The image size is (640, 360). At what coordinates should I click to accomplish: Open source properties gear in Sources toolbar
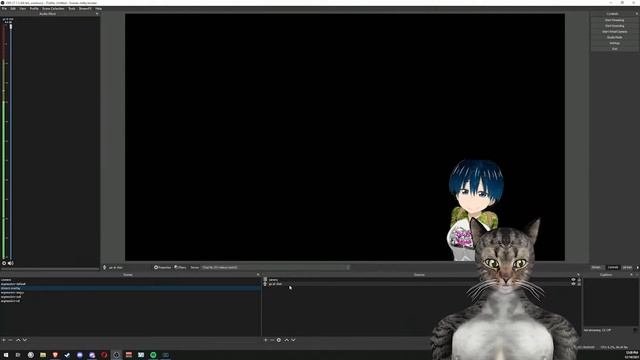279,340
